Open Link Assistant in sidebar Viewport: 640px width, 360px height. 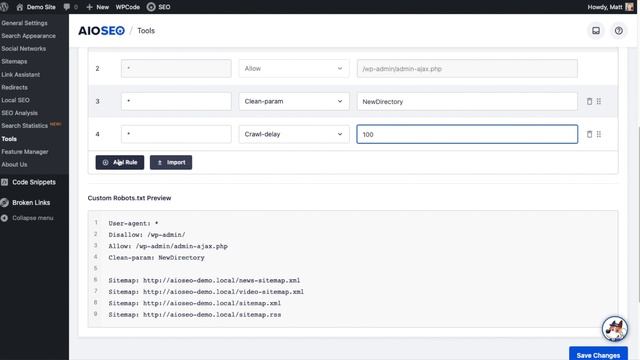coord(20,75)
